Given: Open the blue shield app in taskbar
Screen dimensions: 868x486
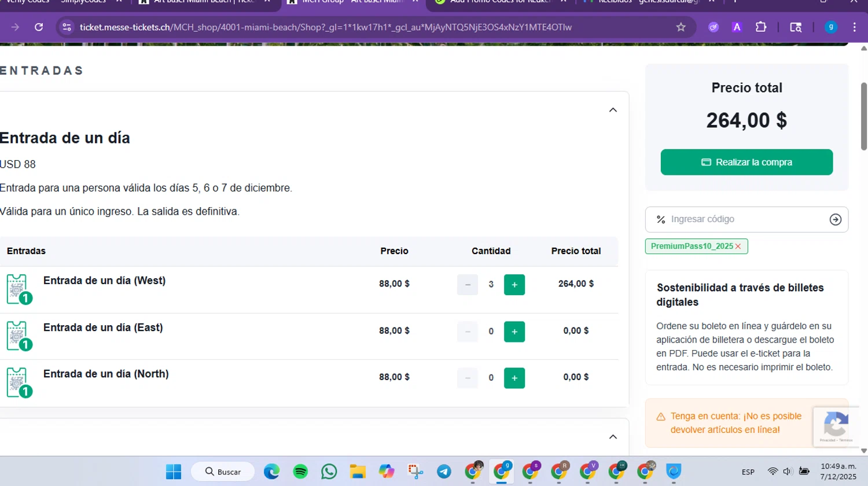Looking at the screenshot, I should pyautogui.click(x=674, y=472).
